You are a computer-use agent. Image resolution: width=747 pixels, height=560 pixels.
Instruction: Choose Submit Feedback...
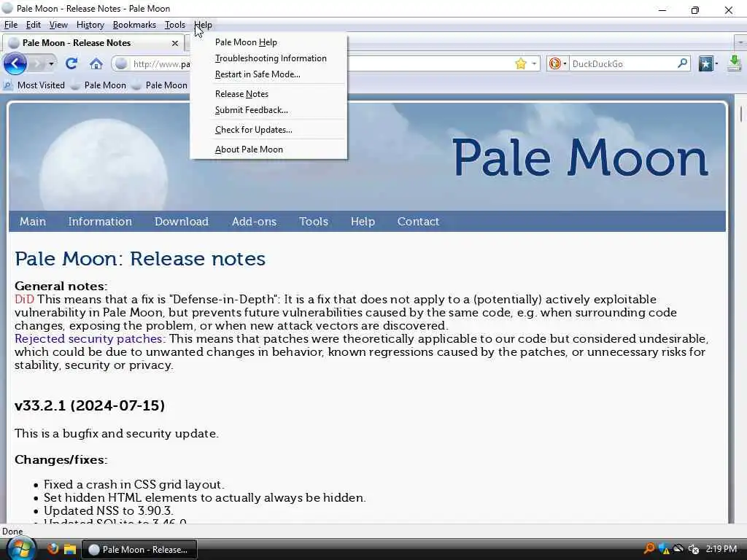[268, 110]
